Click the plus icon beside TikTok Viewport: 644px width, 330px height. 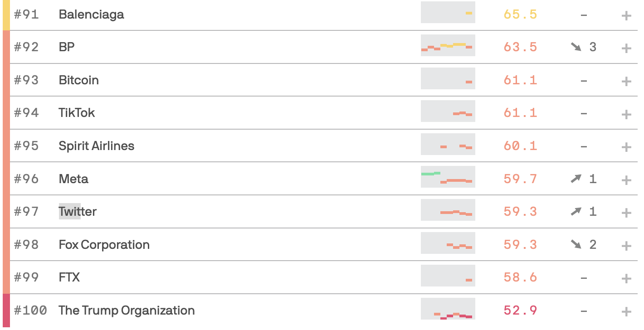coord(626,114)
